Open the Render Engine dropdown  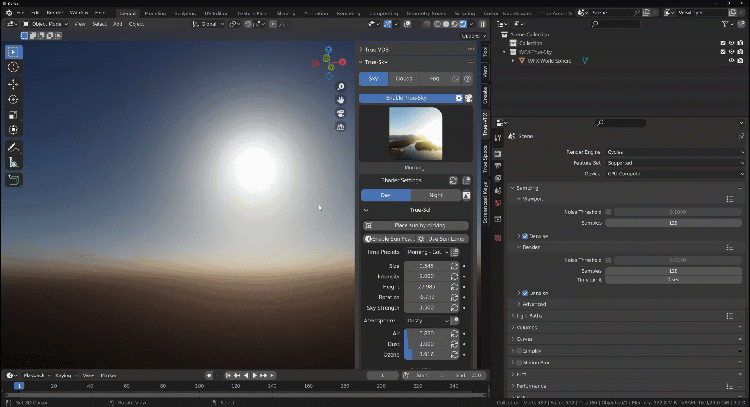click(x=674, y=152)
